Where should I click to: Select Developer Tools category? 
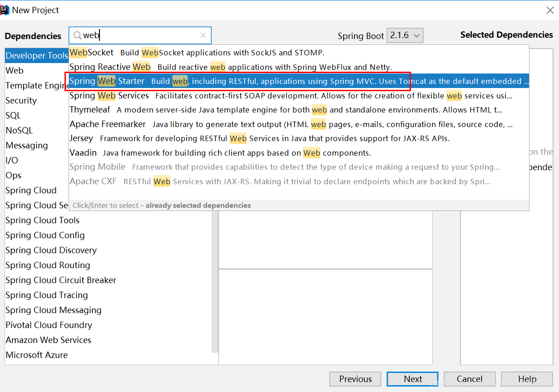pyautogui.click(x=37, y=55)
